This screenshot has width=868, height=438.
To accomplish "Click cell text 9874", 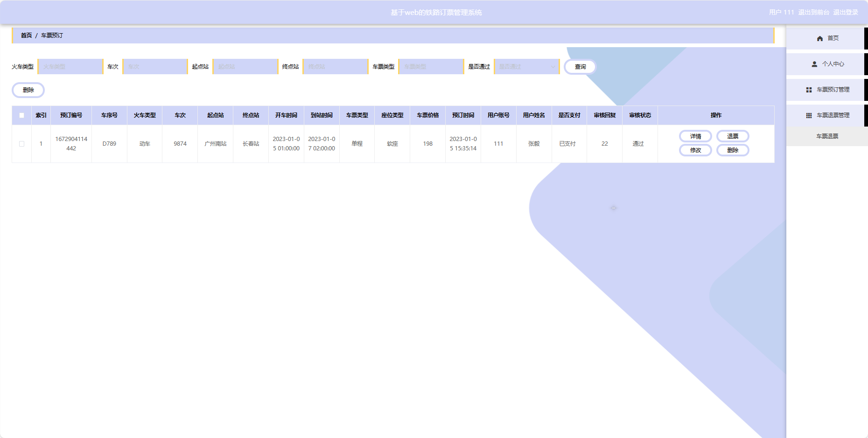I will (x=180, y=144).
